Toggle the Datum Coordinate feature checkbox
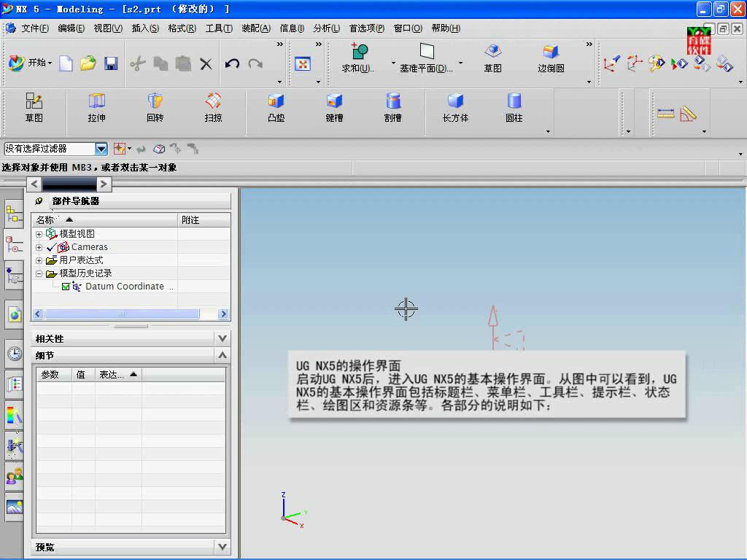747x560 pixels. click(66, 287)
